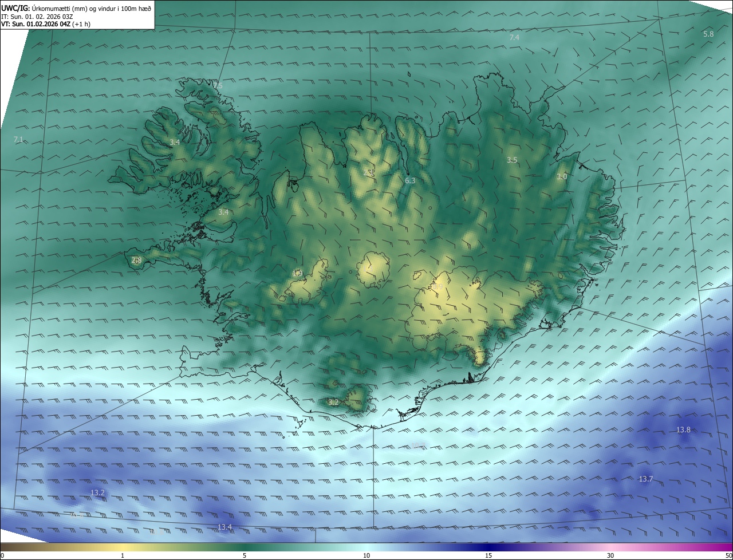733x560 pixels.
Task: Click the 6.3 value label on the map
Action: [410, 180]
